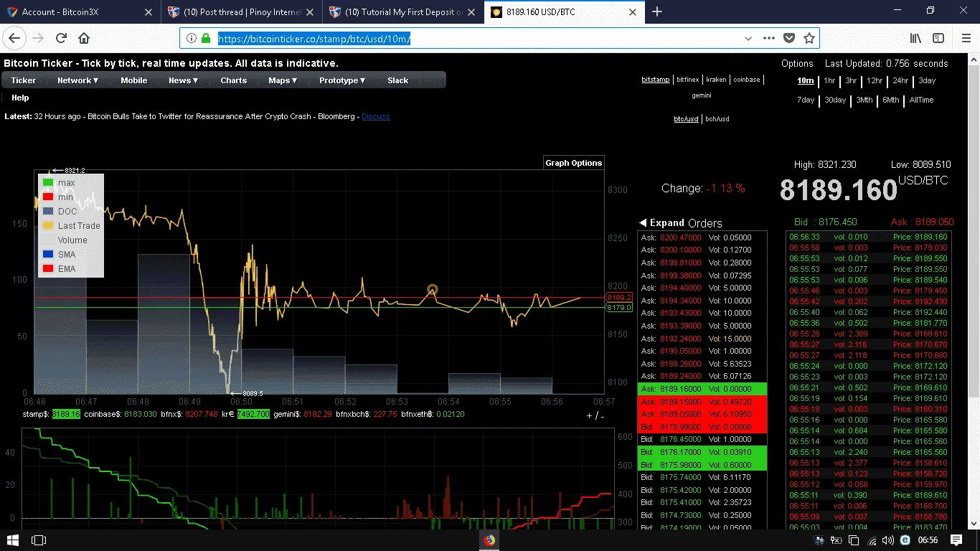980x551 pixels.
Task: Select the kraken exchange link
Action: click(x=716, y=80)
